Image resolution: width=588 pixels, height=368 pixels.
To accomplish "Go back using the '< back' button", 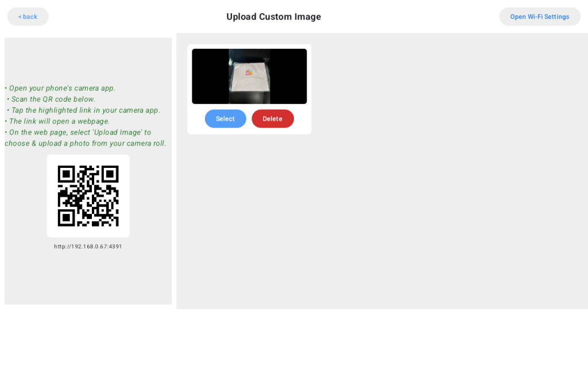I will [x=28, y=17].
